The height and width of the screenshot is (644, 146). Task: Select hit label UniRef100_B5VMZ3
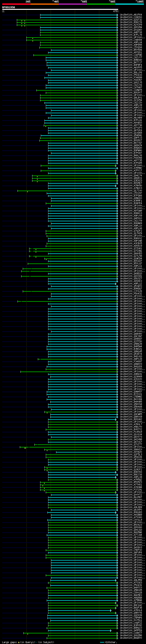tap(131, 482)
